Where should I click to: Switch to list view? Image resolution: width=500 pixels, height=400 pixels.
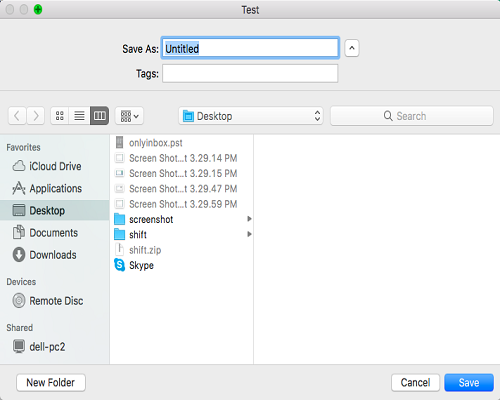point(79,116)
